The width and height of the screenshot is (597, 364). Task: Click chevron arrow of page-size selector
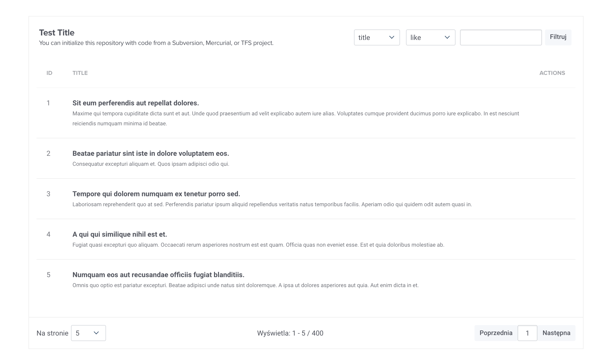pos(96,333)
